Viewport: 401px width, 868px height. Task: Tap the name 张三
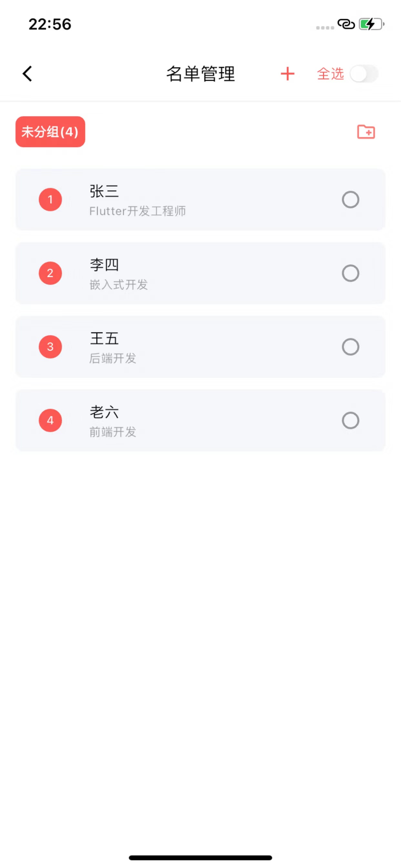point(104,191)
